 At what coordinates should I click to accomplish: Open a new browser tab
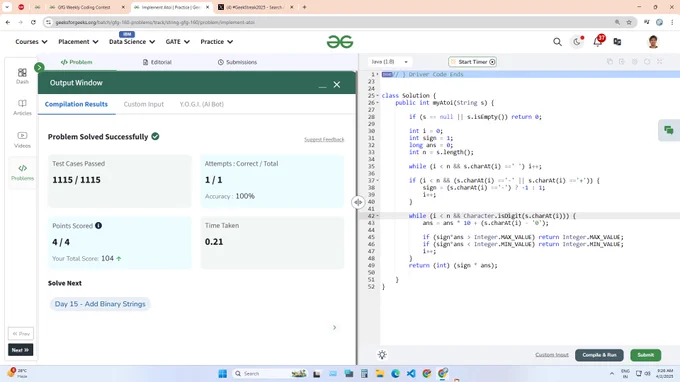point(304,7)
